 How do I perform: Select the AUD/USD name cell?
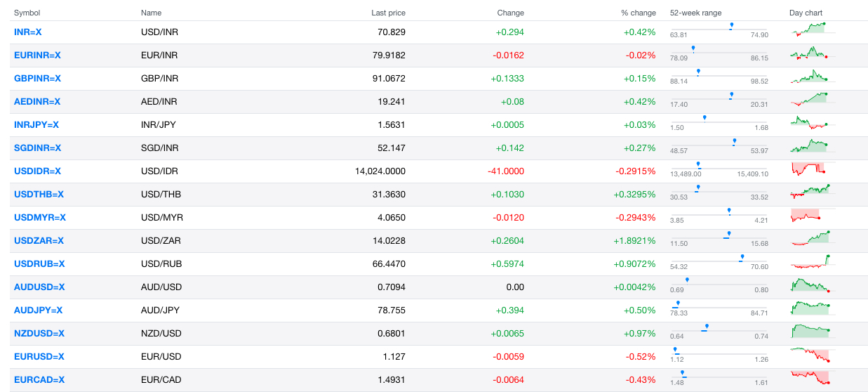point(161,287)
